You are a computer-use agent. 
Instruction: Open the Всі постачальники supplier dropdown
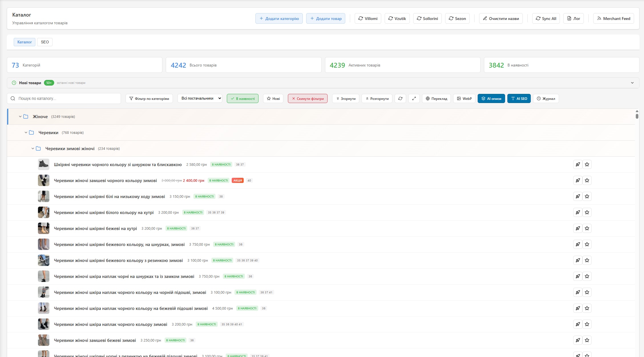(199, 98)
